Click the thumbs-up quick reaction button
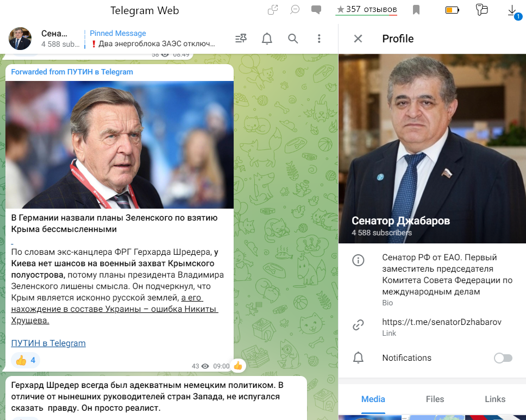 tap(238, 366)
